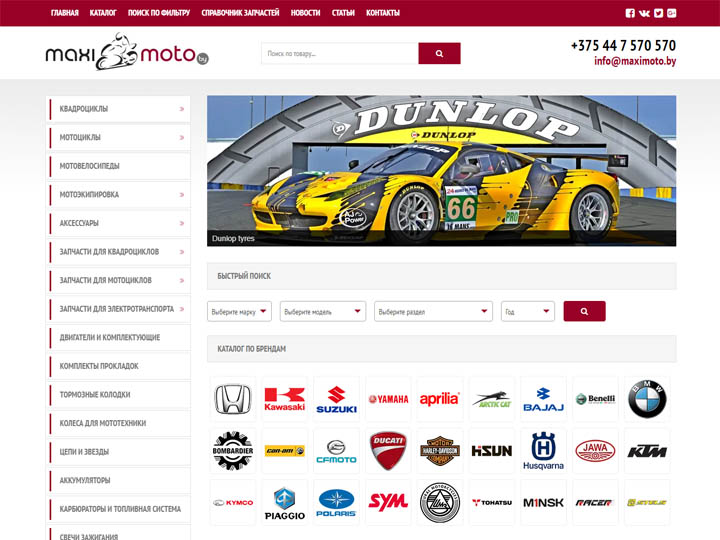Image resolution: width=720 pixels, height=540 pixels.
Task: Open 'Каталог' in top menu
Action: click(103, 13)
